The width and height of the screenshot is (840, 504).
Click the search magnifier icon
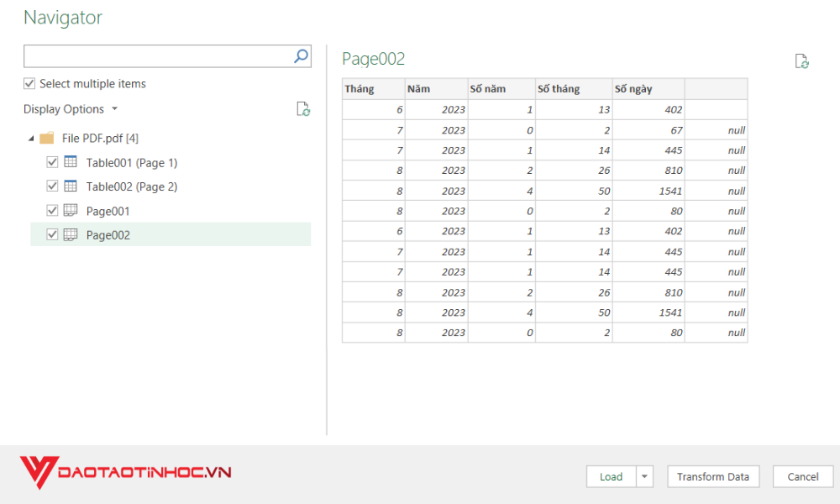click(x=301, y=55)
